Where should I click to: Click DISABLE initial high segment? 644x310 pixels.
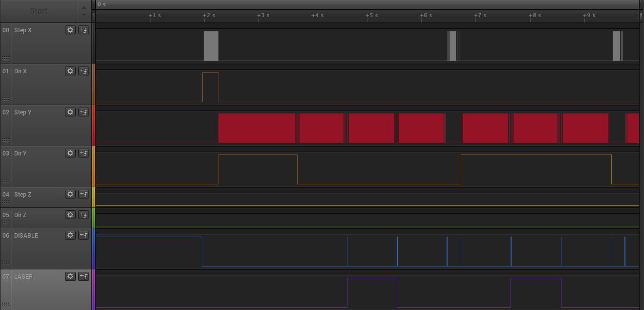point(149,251)
